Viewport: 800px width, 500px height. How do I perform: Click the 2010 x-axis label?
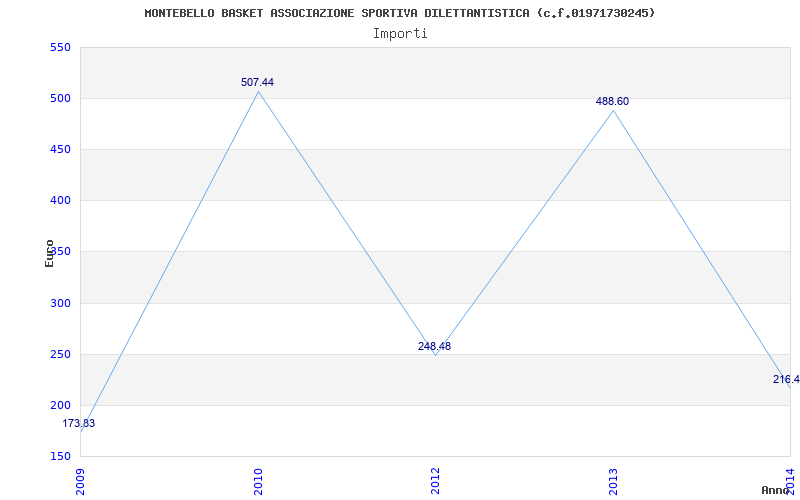(258, 481)
